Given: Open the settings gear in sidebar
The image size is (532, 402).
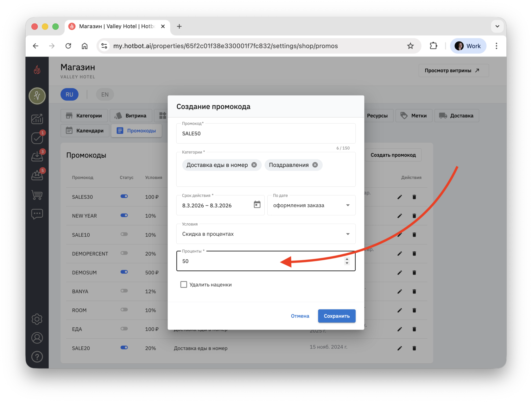Looking at the screenshot, I should click(37, 319).
